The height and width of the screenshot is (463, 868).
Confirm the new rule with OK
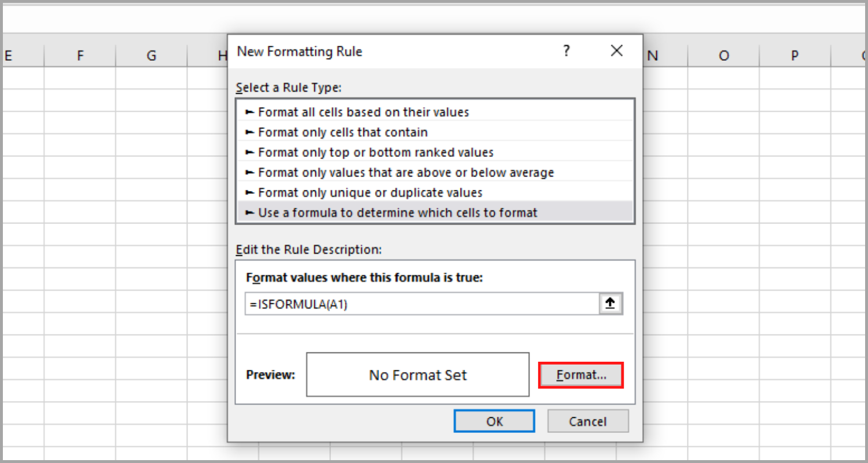coord(494,421)
